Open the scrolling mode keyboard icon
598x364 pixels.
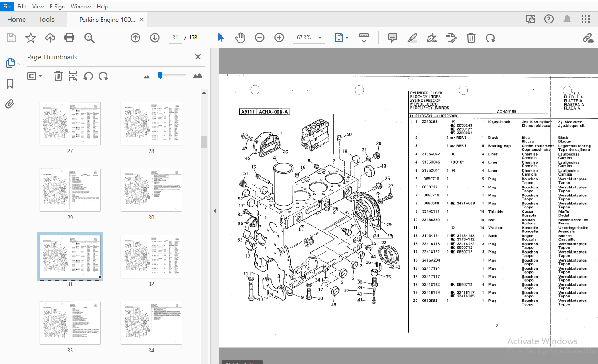[x=364, y=38]
